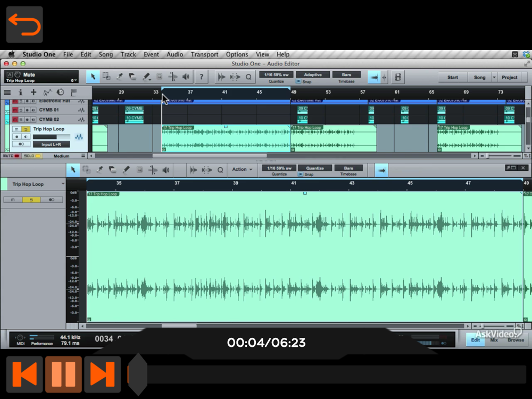Select the Eraser tool in top toolbar
Viewport: 532px width, 399px height.
[132, 77]
